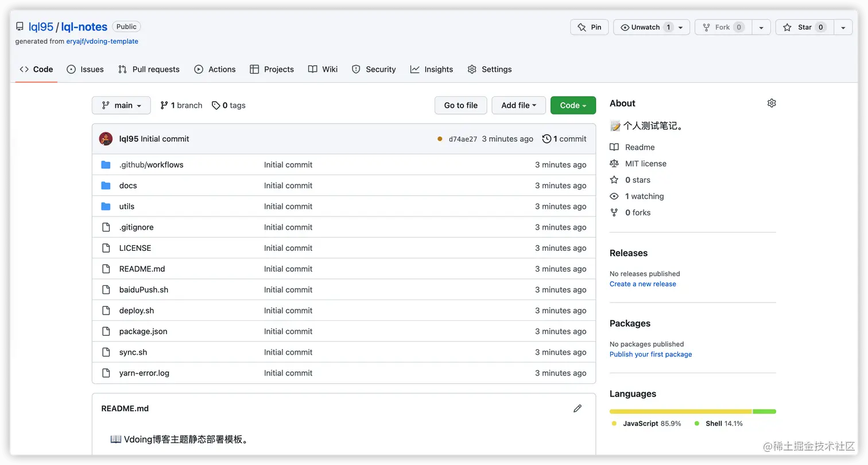
Task: Pin the repository with Pin button
Action: click(590, 27)
